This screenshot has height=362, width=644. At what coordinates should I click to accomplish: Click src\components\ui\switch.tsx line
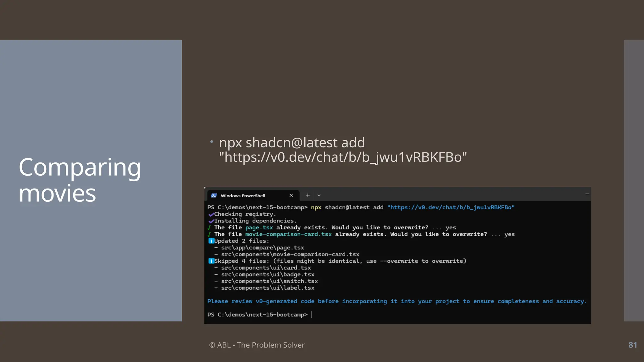269,281
